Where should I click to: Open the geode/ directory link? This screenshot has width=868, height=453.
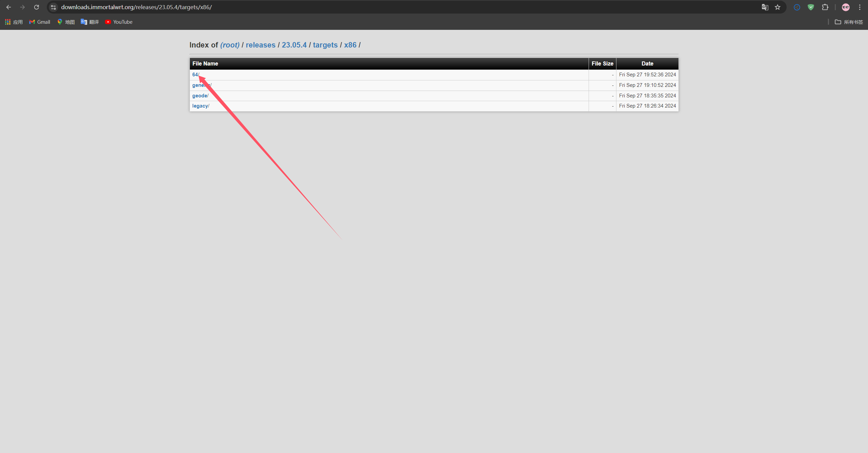[x=200, y=96]
